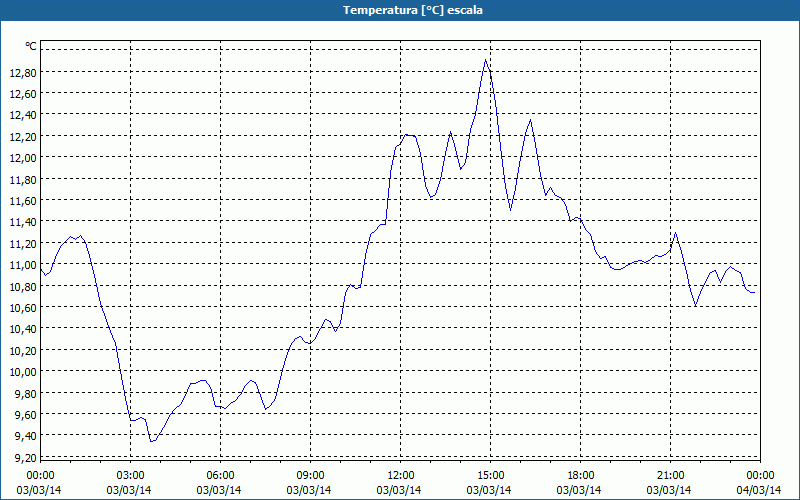The height and width of the screenshot is (500, 800).
Task: Click the temperature peak near 15:00
Action: point(485,60)
